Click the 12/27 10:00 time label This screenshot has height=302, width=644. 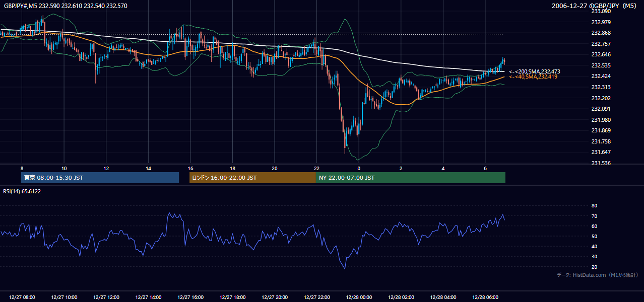coord(64,297)
